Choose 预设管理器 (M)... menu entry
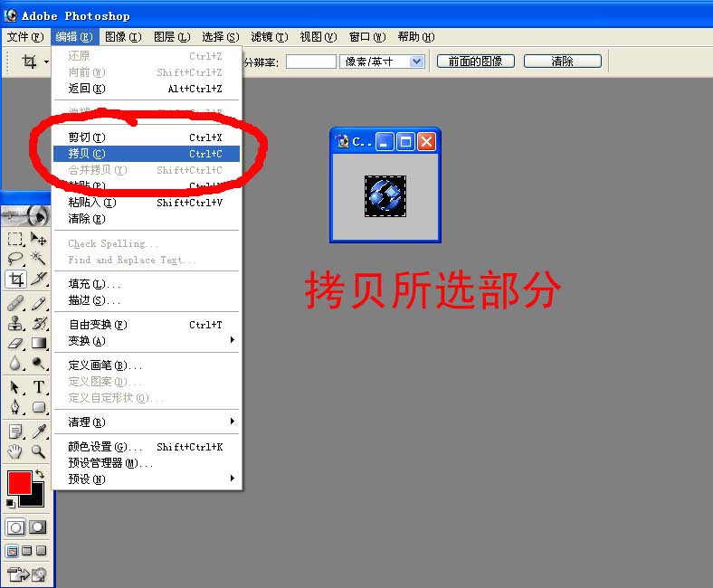 147,463
